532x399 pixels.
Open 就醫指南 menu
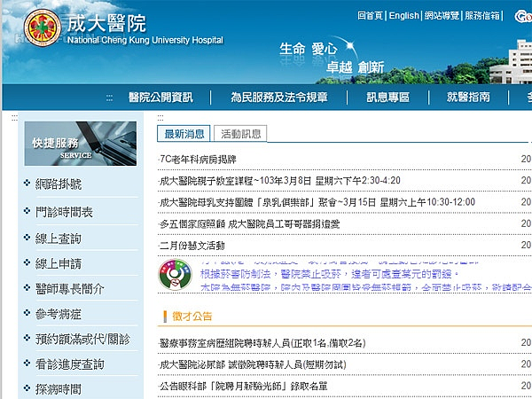tap(468, 98)
